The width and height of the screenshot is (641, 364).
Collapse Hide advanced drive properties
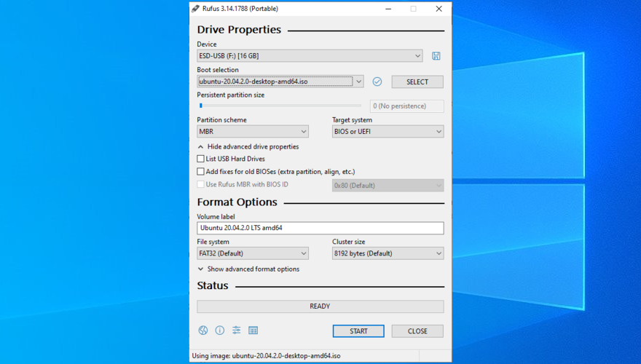click(x=248, y=146)
